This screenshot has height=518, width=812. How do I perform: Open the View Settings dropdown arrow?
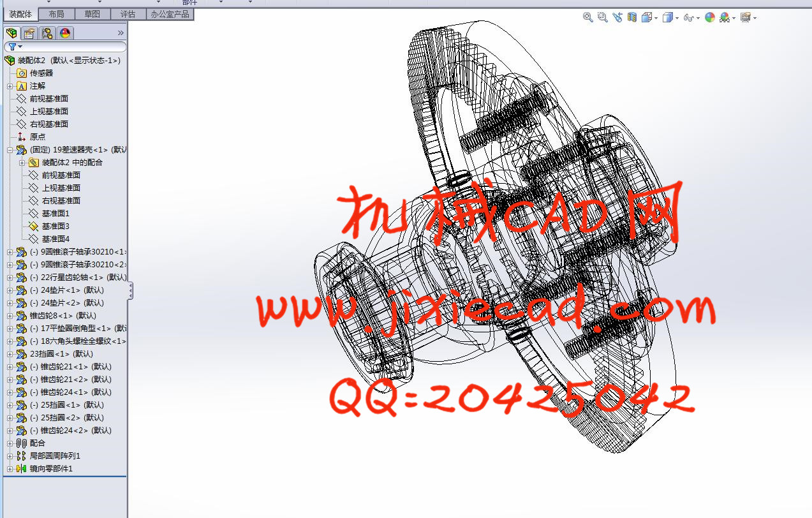pyautogui.click(x=755, y=18)
